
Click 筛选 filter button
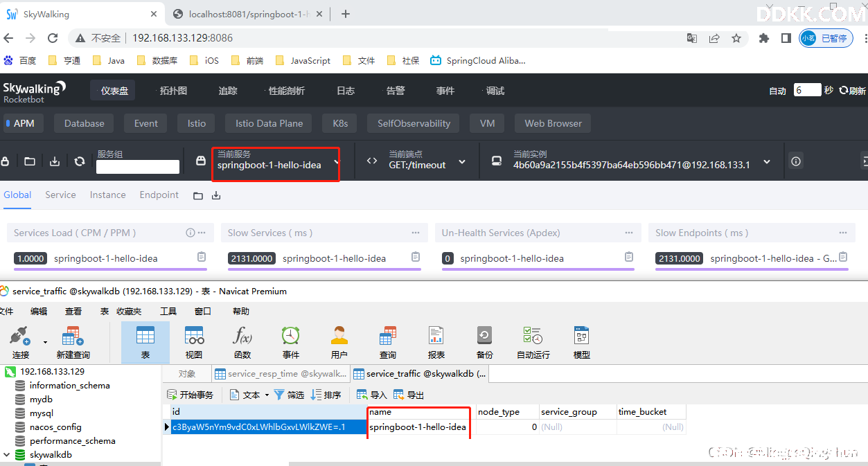click(290, 395)
